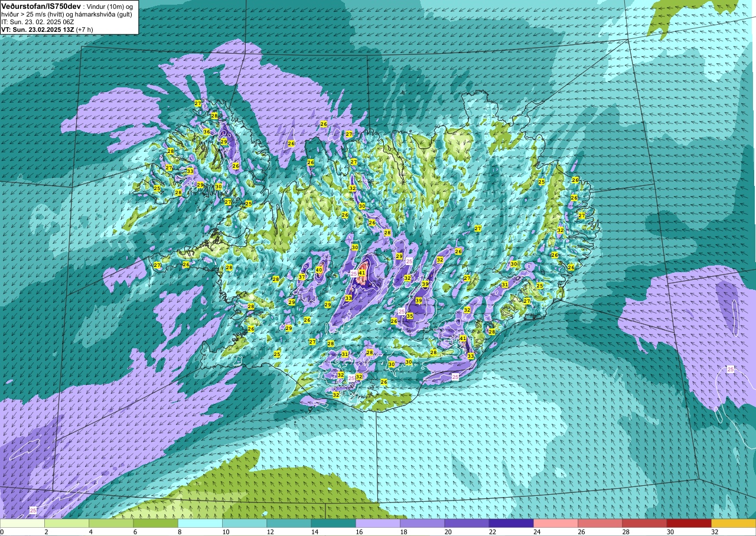Click the 0–2 pale yellow legend swatch
The image size is (756, 536).
click(22, 523)
